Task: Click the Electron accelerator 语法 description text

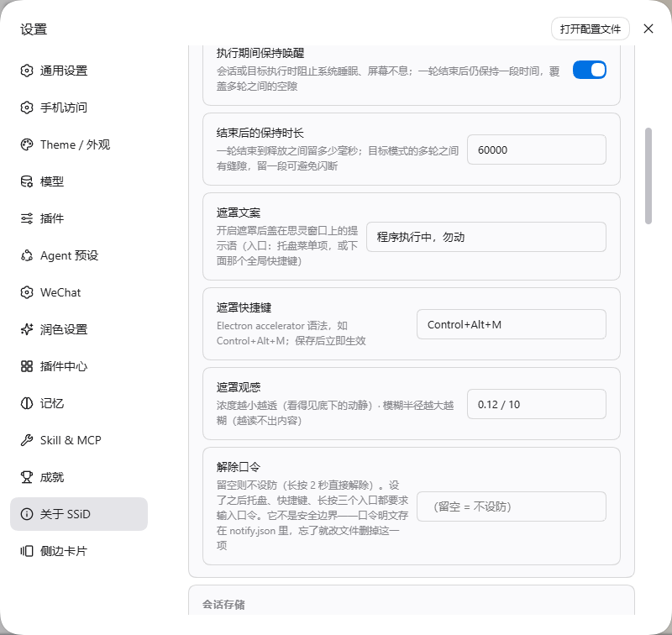Action: (x=291, y=333)
